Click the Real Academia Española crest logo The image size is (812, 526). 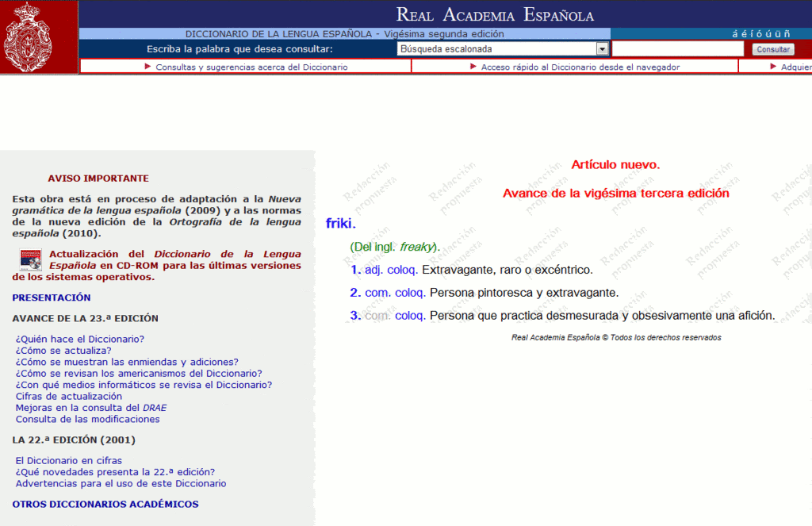point(38,37)
